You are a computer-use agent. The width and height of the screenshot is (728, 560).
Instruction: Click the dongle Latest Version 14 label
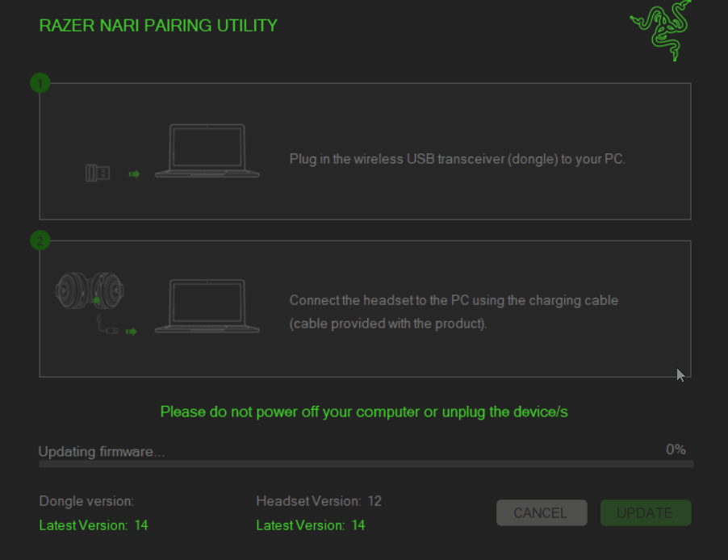[x=94, y=525]
